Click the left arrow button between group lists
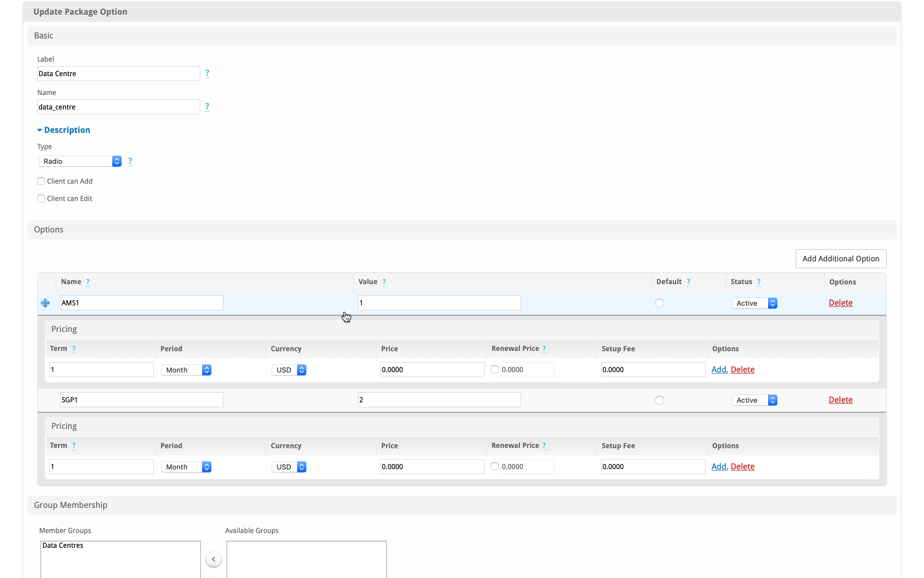This screenshot has width=924, height=578. tap(213, 559)
